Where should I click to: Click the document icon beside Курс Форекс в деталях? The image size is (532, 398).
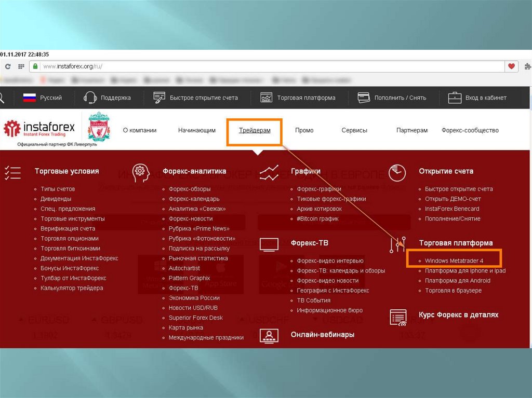(x=398, y=318)
